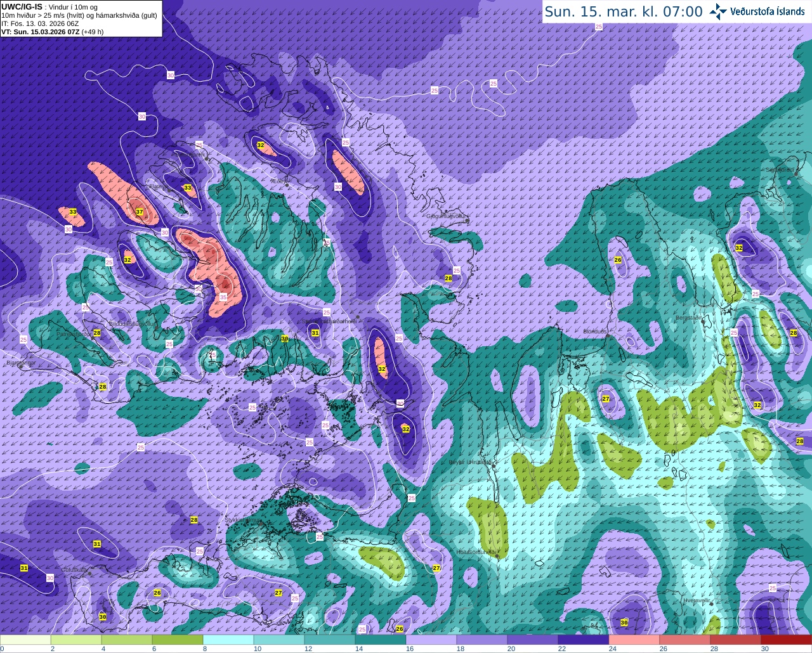Click the yellow 28 gust label near Gjögurflugvöllur
Image resolution: width=812 pixels, height=653 pixels.
point(449,278)
